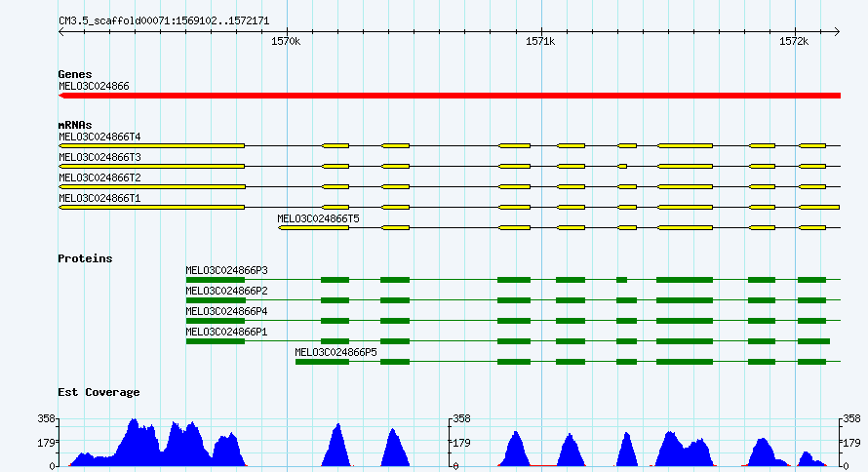The width and height of the screenshot is (868, 472).
Task: Click the MEL03C024866 gene name label
Action: point(94,86)
